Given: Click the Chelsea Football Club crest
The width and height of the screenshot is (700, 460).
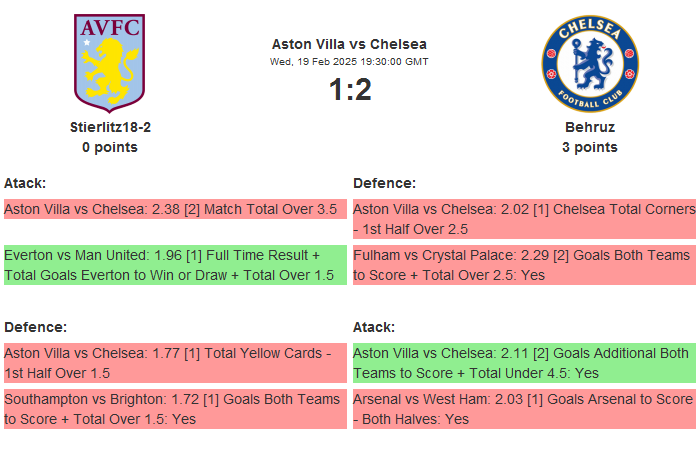Looking at the screenshot, I should (589, 64).
